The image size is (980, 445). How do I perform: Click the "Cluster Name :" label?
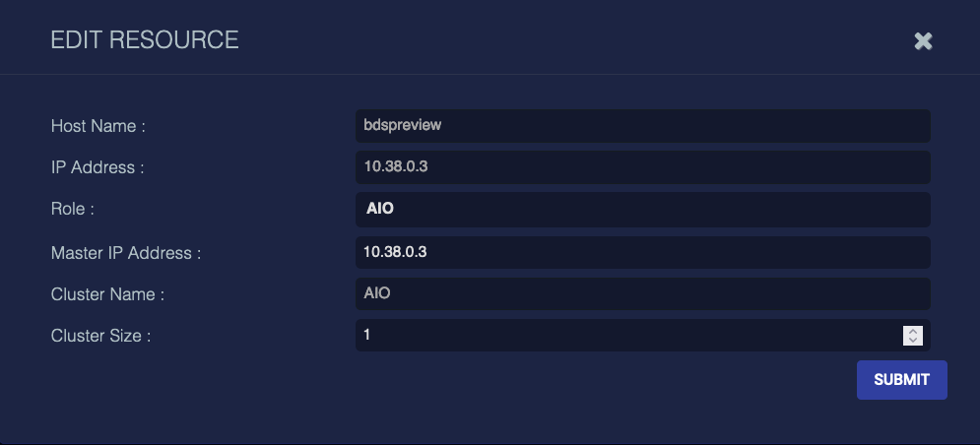pyautogui.click(x=107, y=294)
